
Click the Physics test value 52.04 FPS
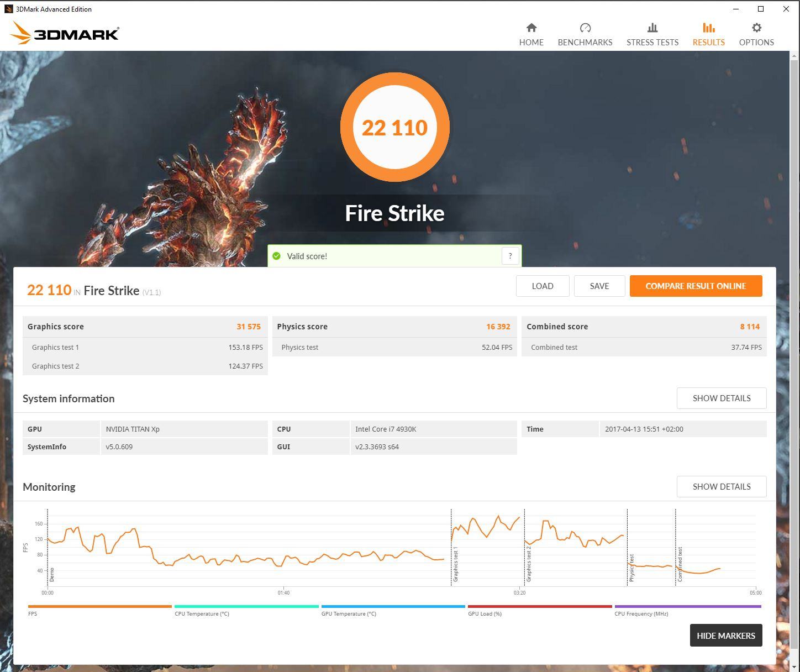pyautogui.click(x=497, y=348)
